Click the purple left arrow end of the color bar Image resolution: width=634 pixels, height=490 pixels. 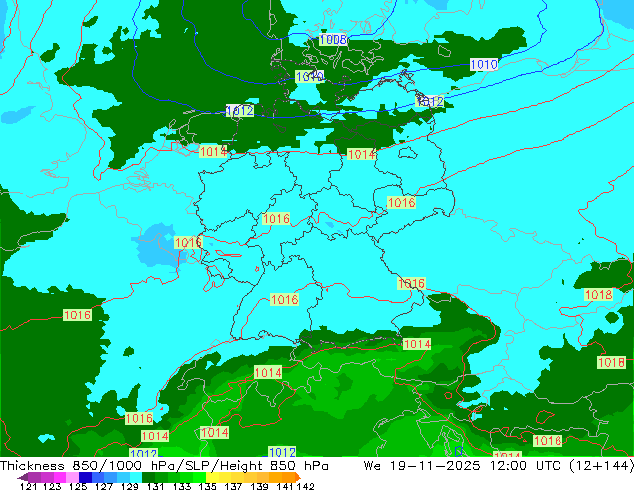[23, 477]
